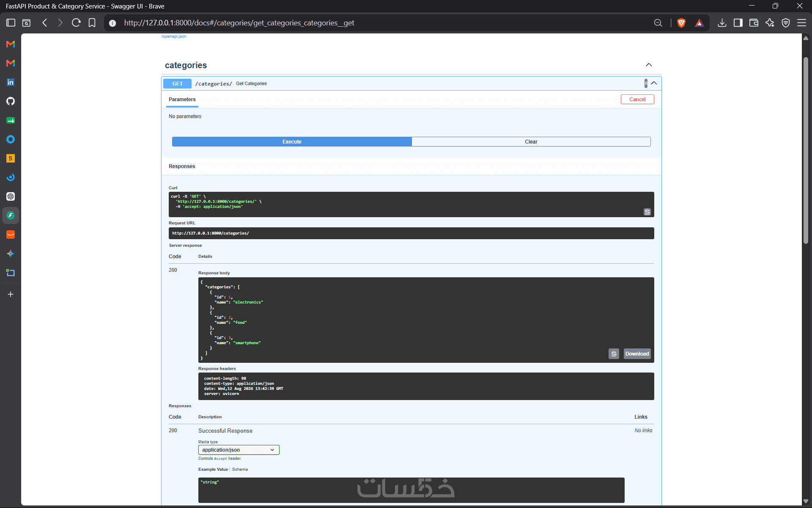Open Brave Rewards triangle icon
This screenshot has height=508, width=812.
click(x=700, y=23)
